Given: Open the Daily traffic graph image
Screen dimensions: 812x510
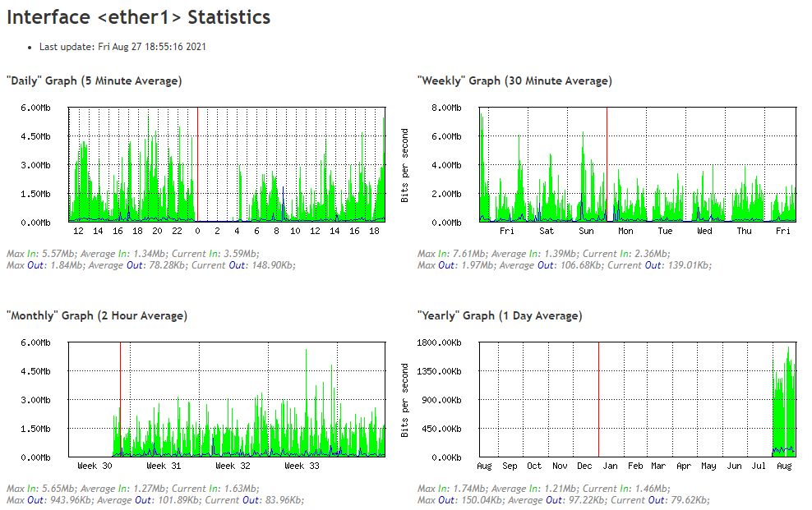Looking at the screenshot, I should [x=226, y=164].
